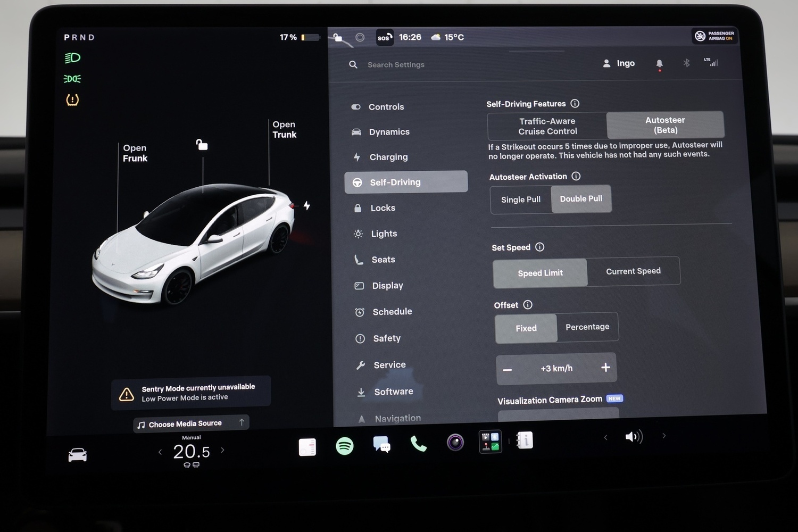Show info for Offset
The image size is (798, 532).
528,305
